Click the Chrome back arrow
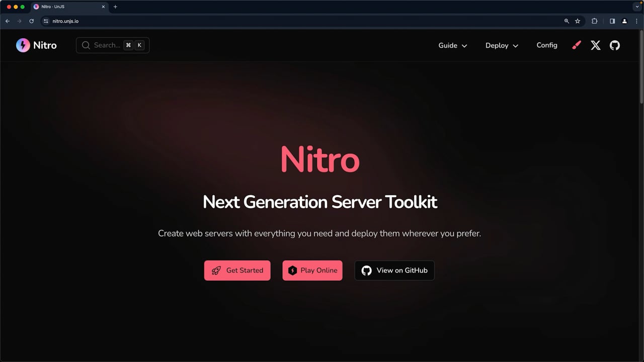The width and height of the screenshot is (644, 362). pos(8,21)
